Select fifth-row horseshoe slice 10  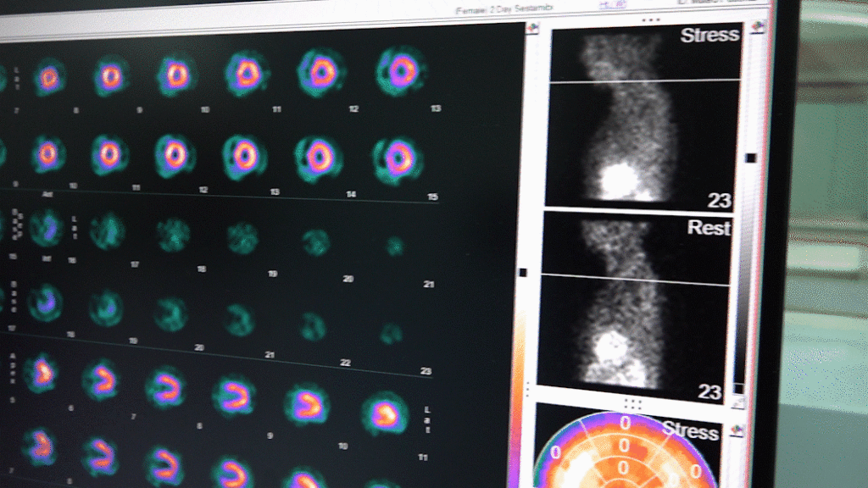pyautogui.click(x=308, y=405)
